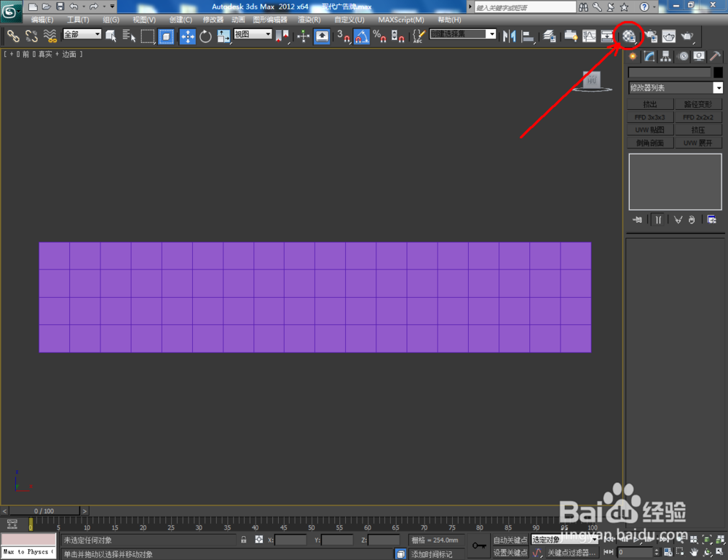728x560 pixels.
Task: Expand the undo history dropdown arrow
Action: coord(84,7)
